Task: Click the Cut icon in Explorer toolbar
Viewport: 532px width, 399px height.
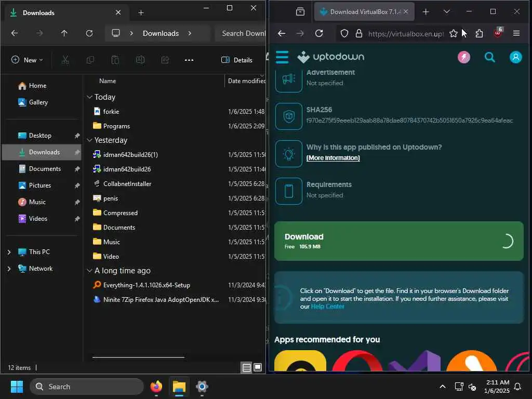Action: 65,60
